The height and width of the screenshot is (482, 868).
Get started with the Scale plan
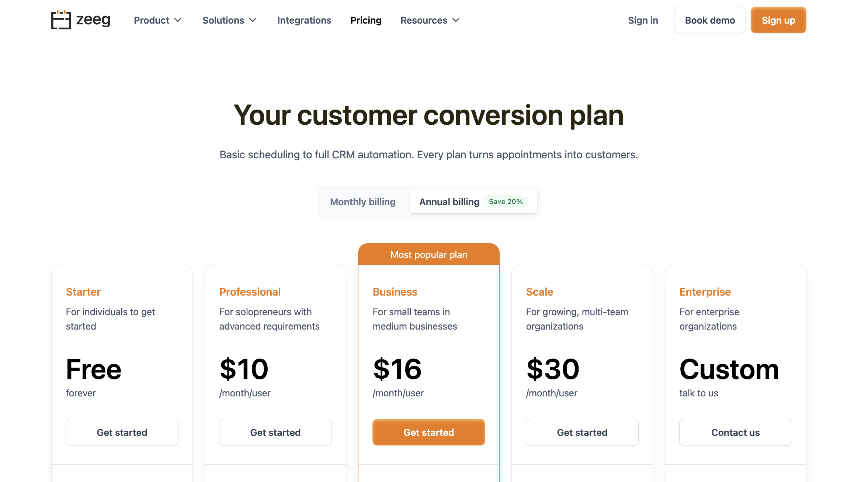click(582, 432)
